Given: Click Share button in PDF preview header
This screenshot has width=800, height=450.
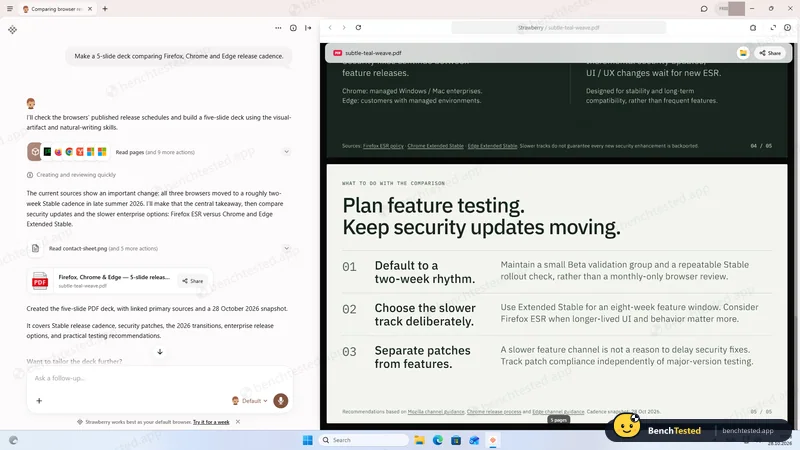Looking at the screenshot, I should (770, 53).
